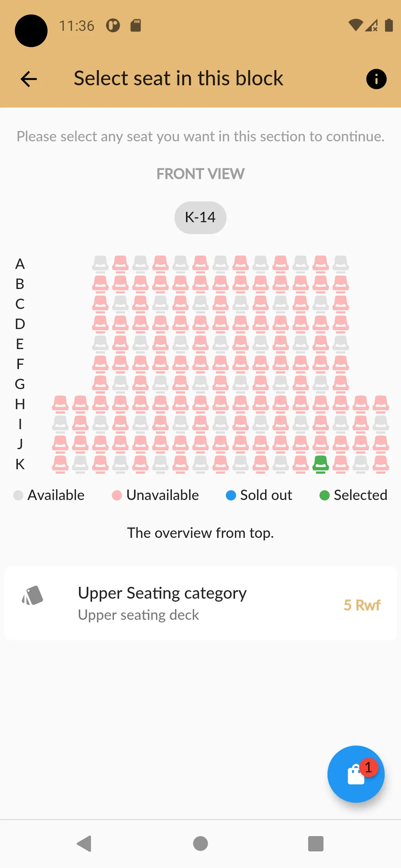The width and height of the screenshot is (401, 868).
Task: Select the leftmost gray seat in row I
Action: [x=60, y=424]
